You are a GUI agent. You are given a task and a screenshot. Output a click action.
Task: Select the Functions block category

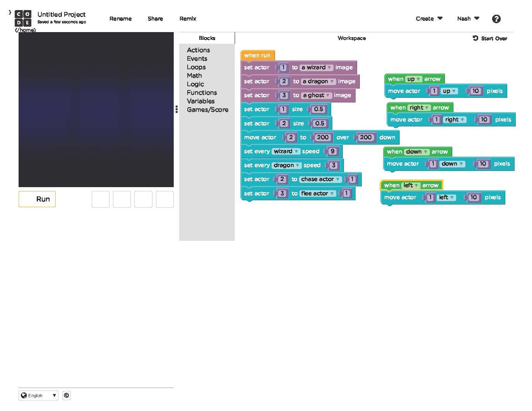click(x=202, y=92)
